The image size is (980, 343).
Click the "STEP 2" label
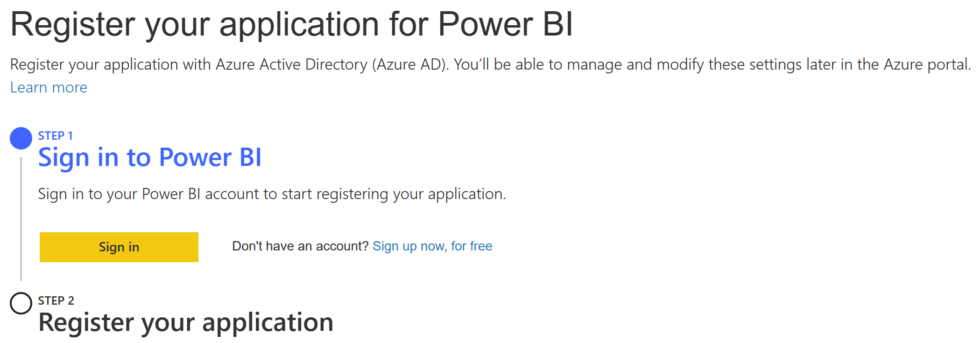tap(56, 301)
